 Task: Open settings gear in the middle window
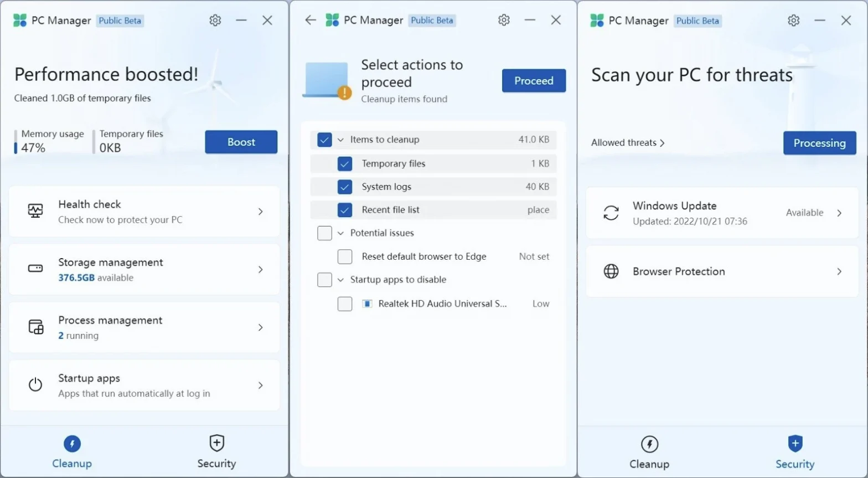coord(504,20)
